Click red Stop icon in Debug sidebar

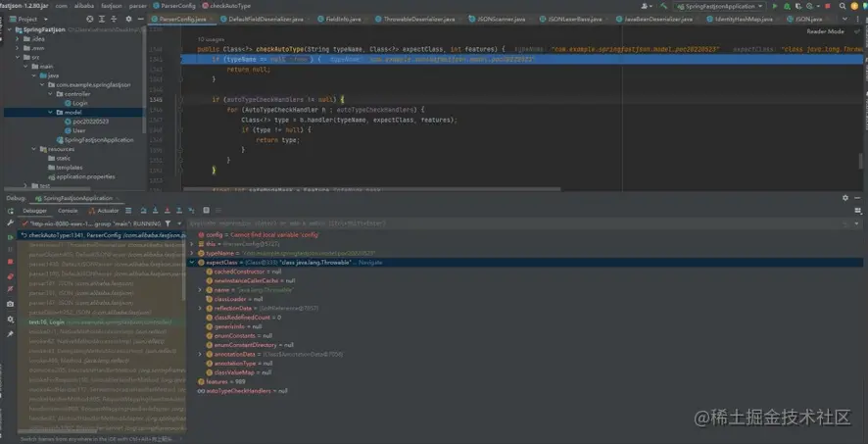click(x=10, y=263)
